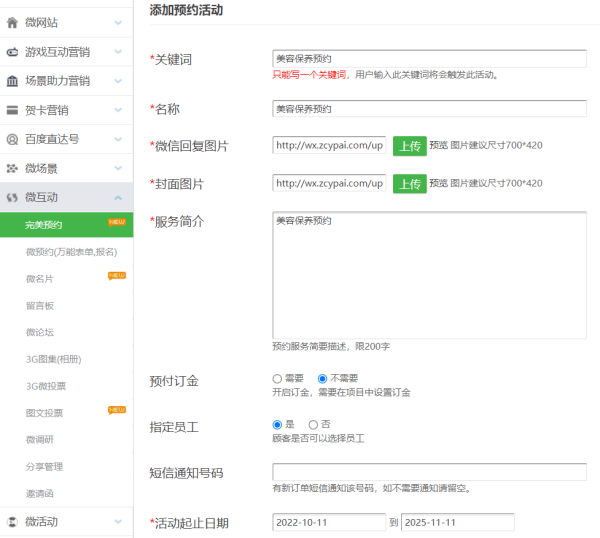Click 上传 button for 微信回复图片
The height and width of the screenshot is (538, 600).
409,146
